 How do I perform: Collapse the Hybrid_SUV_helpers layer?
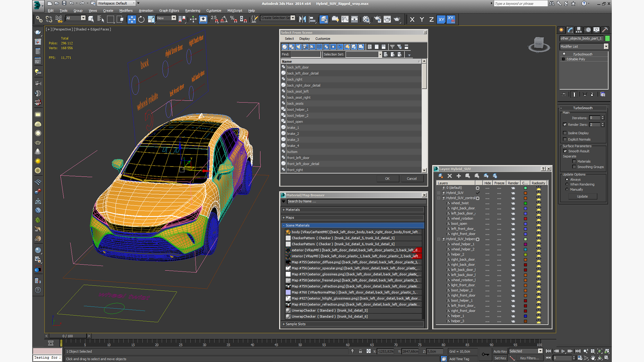439,239
